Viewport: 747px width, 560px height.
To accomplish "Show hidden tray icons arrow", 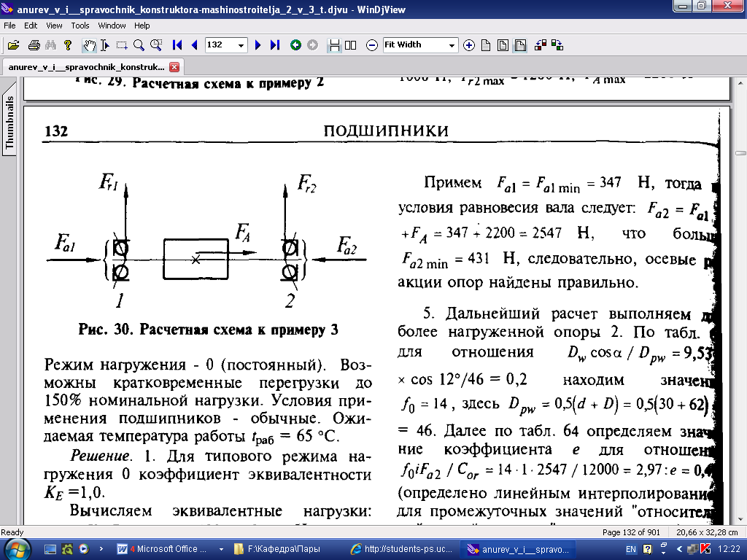I will [x=679, y=549].
